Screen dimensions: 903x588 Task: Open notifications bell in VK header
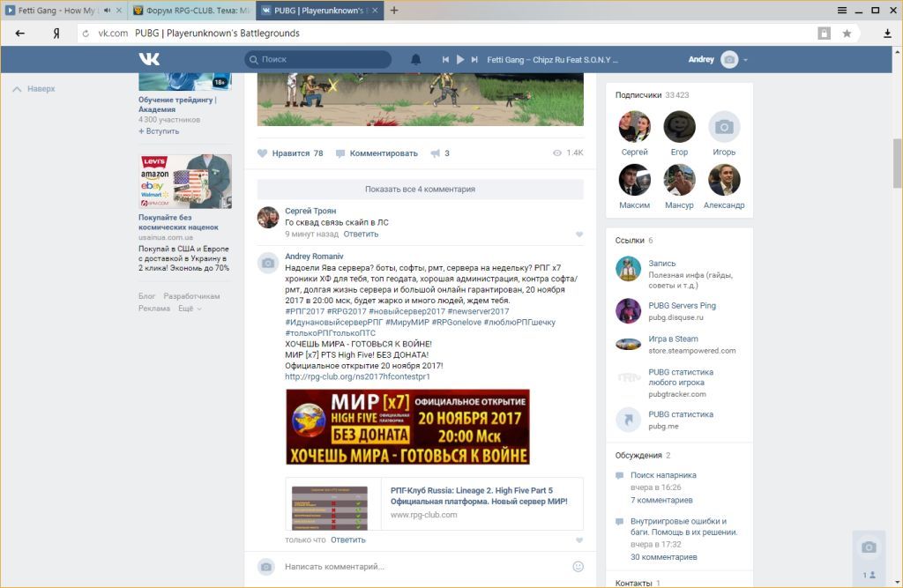coord(415,59)
